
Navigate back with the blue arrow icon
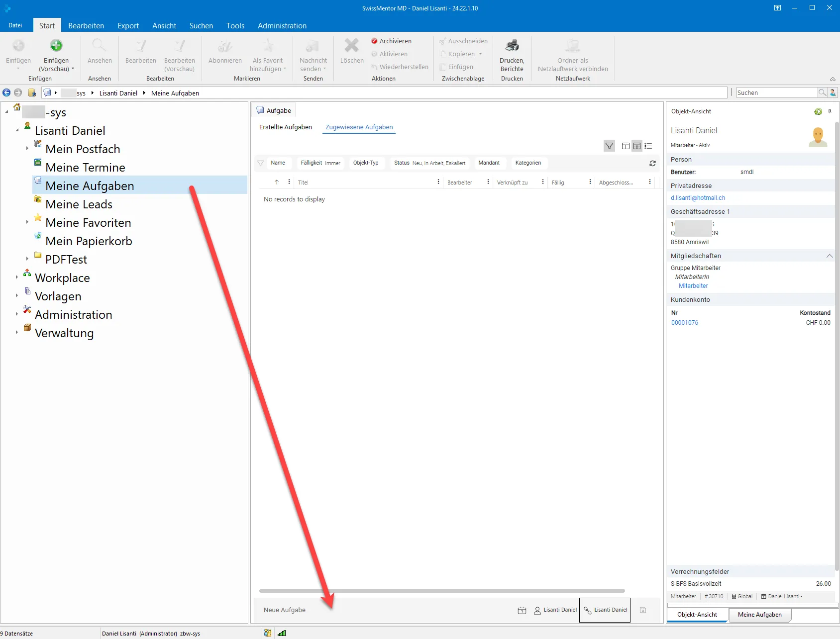tap(6, 92)
